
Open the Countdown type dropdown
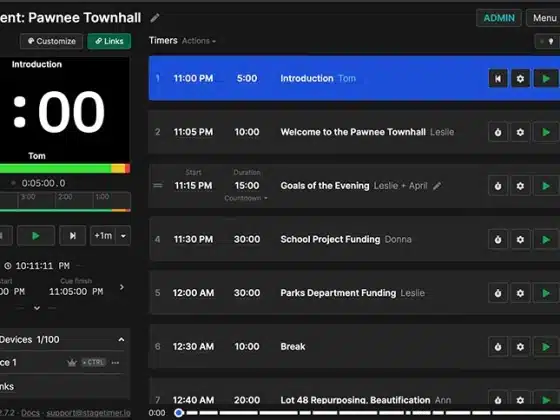pos(246,198)
